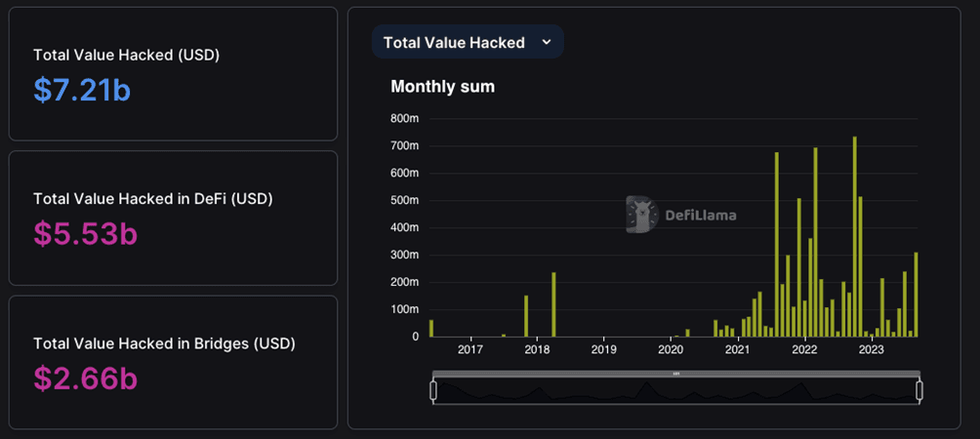980x439 pixels.
Task: Click the DefiLlama llama logo watermark
Action: [x=642, y=215]
